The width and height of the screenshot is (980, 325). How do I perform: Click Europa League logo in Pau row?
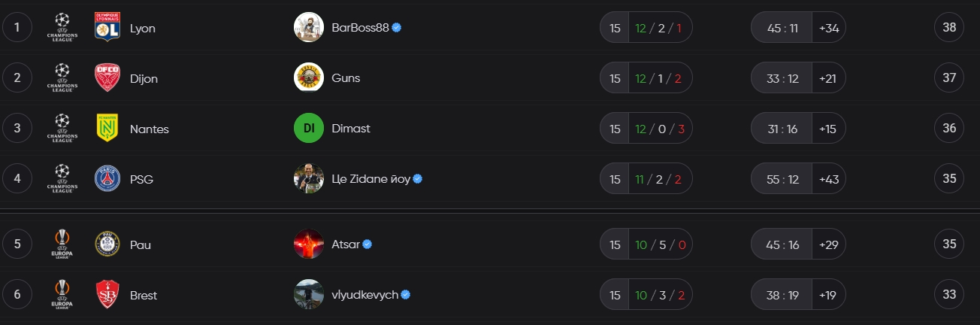coord(62,245)
